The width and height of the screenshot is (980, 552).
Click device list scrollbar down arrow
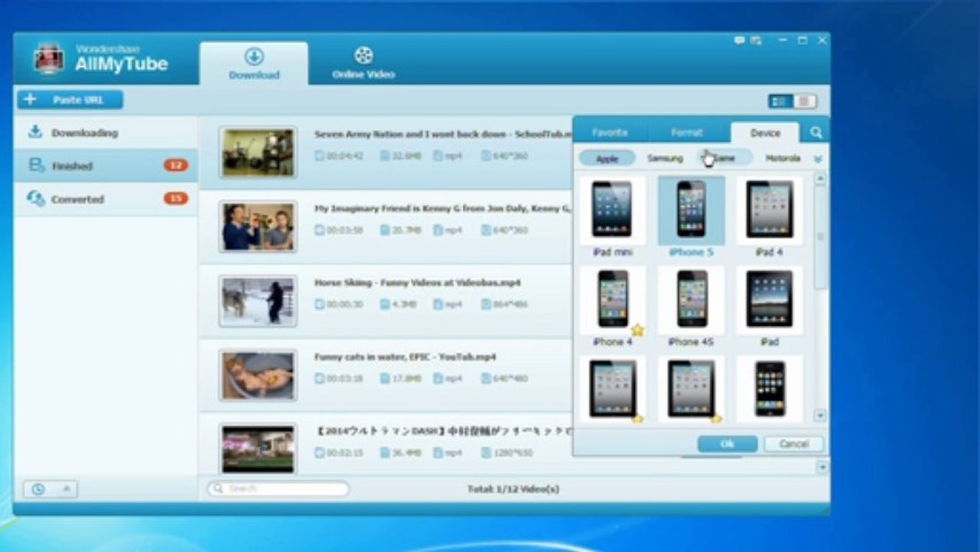pos(820,416)
